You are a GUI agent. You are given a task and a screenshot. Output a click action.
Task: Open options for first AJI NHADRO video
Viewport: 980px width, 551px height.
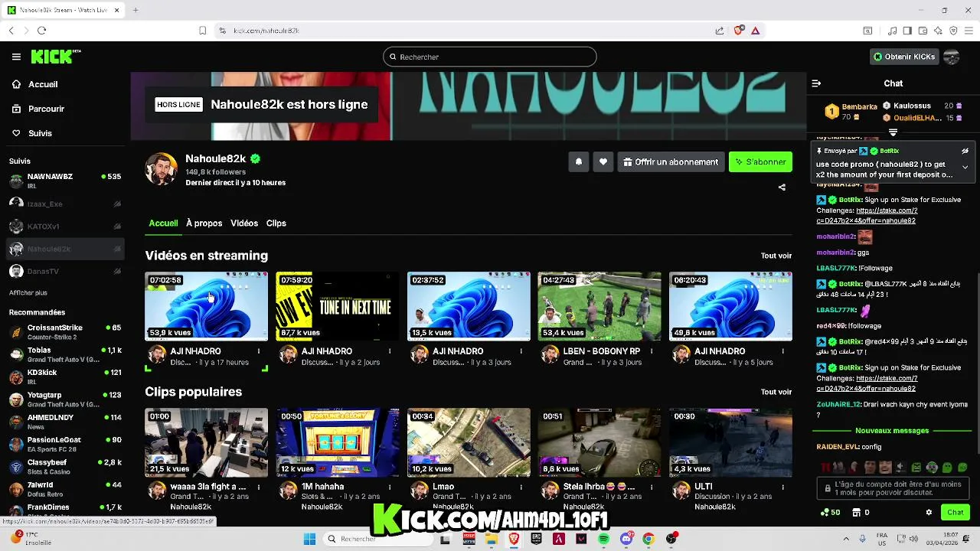[x=259, y=351]
